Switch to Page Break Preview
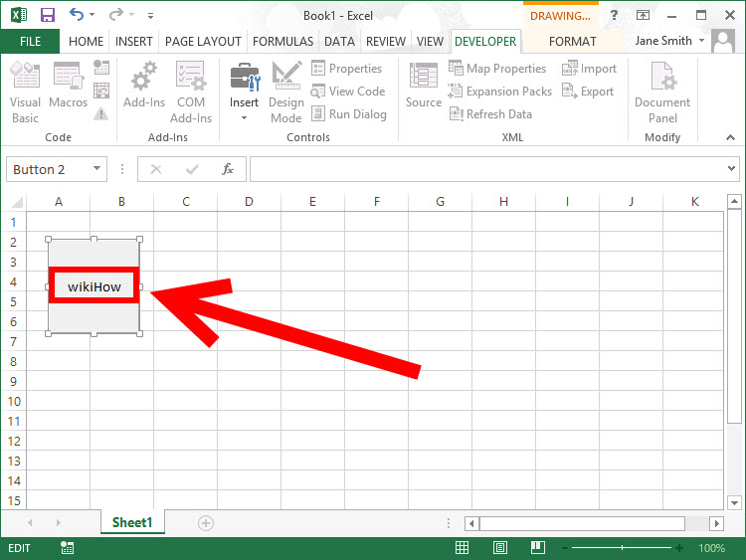746x560 pixels. pos(537,548)
